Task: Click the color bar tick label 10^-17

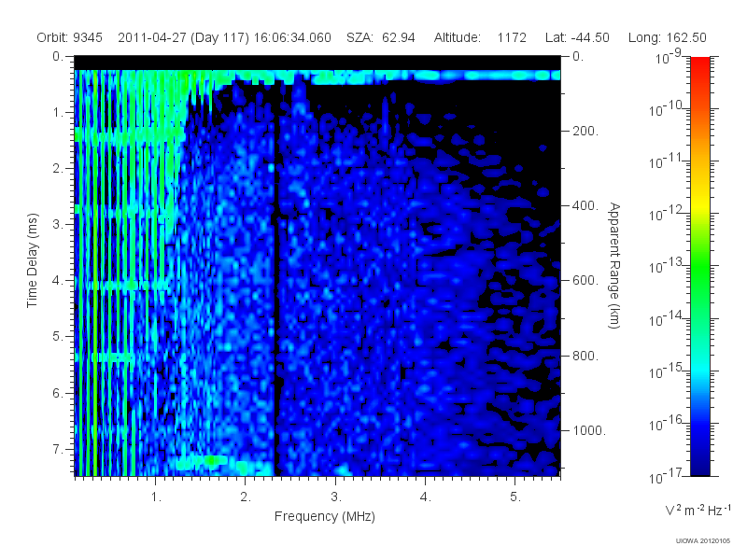Action: click(665, 475)
